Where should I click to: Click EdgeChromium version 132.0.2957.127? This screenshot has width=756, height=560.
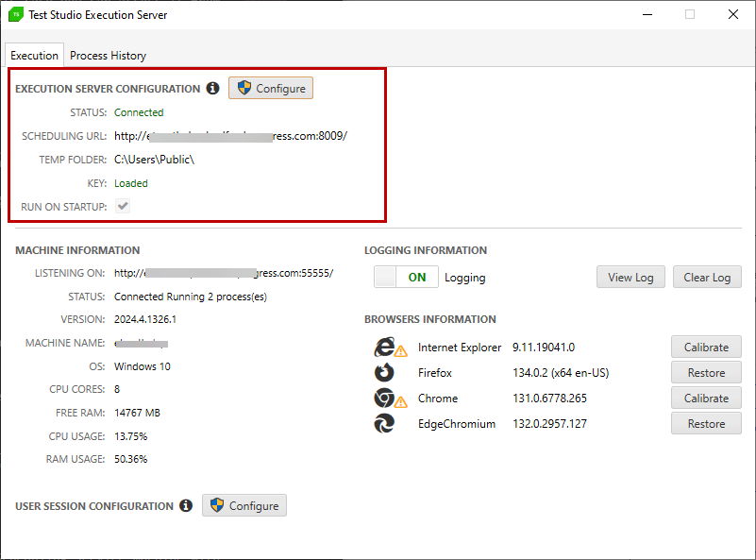(549, 423)
